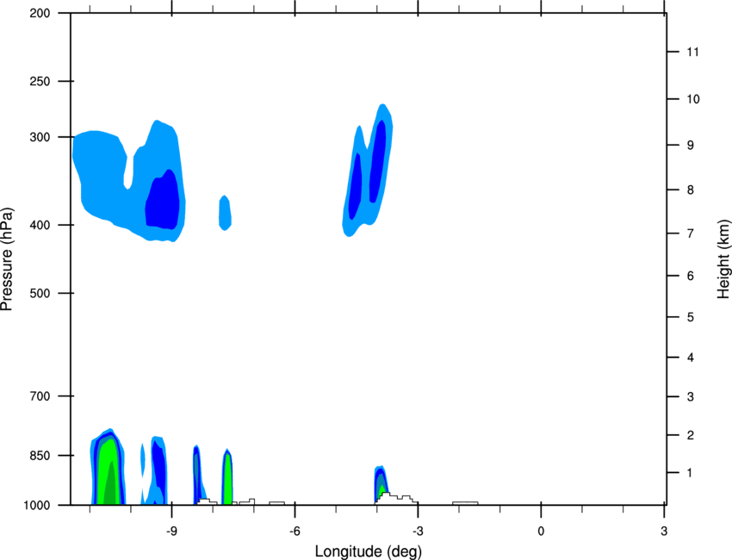Click the 0 longitude tick label
Screen dimensions: 732x560
(x=541, y=532)
